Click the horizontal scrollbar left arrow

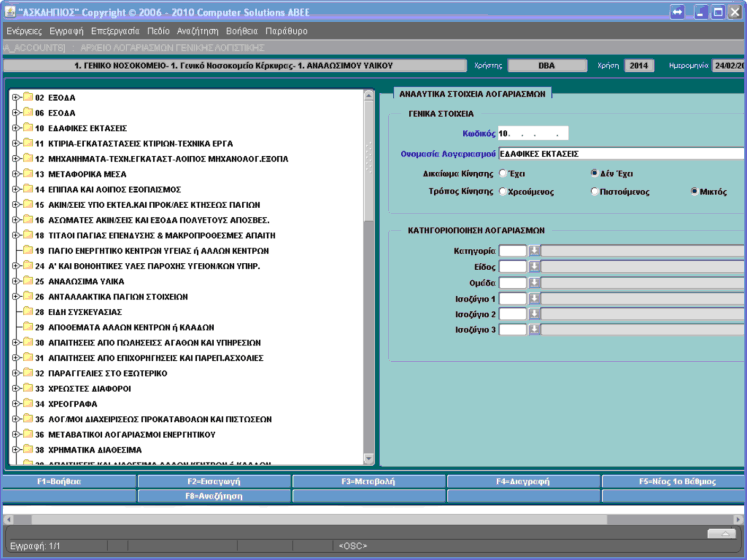[8, 520]
